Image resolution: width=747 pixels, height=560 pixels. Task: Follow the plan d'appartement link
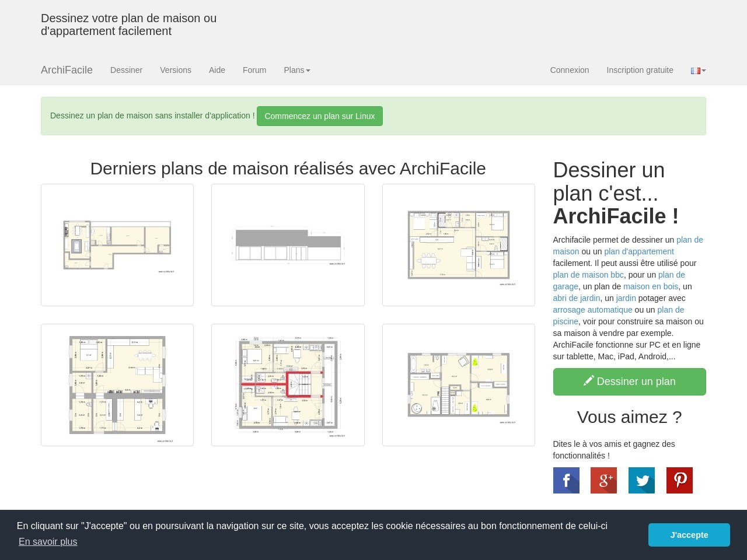click(639, 251)
